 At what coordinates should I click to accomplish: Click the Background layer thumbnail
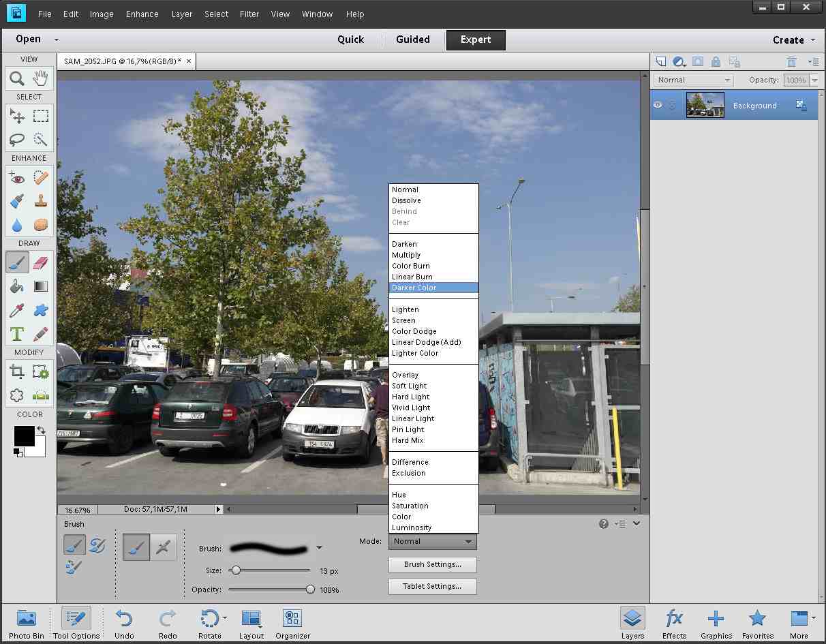pyautogui.click(x=705, y=106)
